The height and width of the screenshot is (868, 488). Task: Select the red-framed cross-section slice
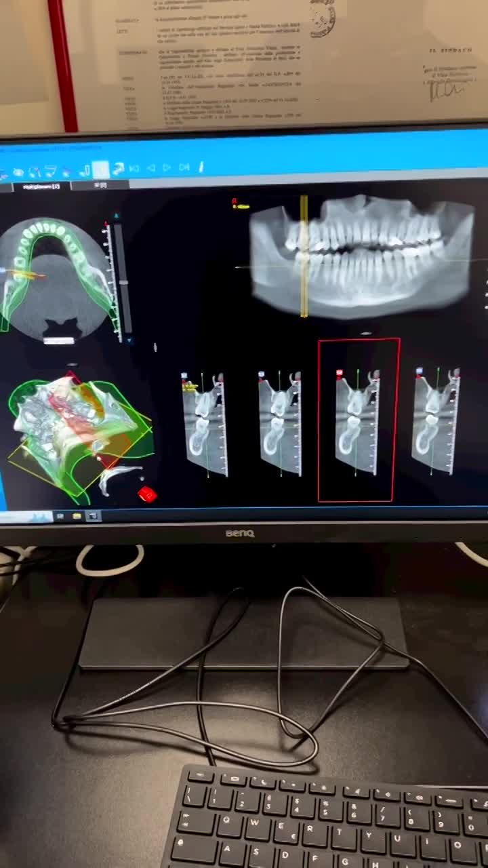coord(358,420)
